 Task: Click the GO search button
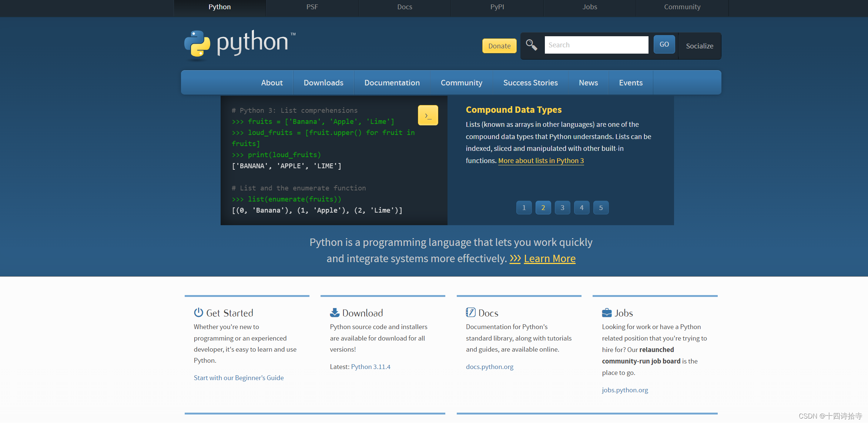click(664, 44)
